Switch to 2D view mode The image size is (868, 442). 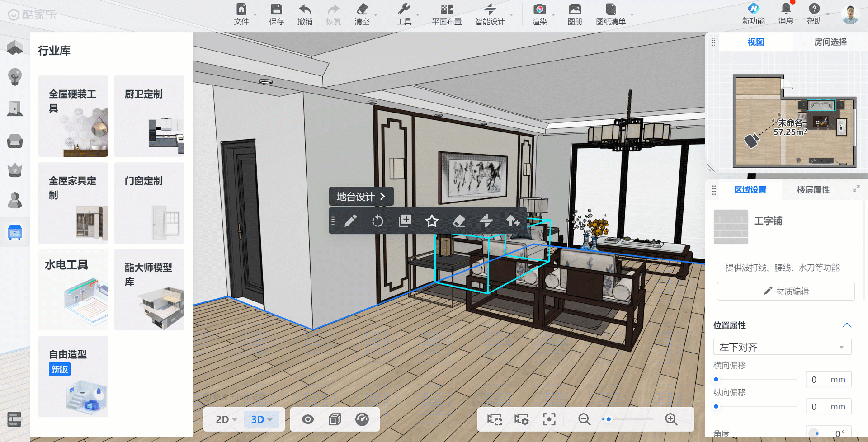pos(222,419)
